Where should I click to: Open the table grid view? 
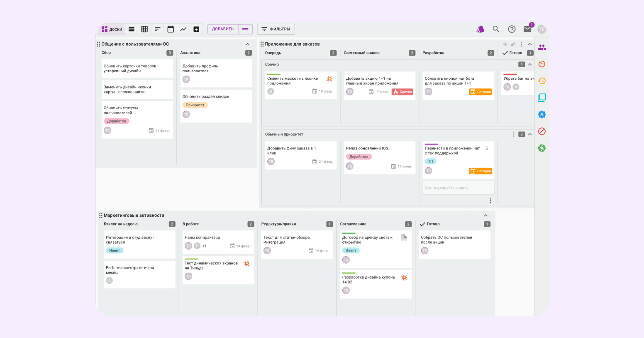pos(144,29)
